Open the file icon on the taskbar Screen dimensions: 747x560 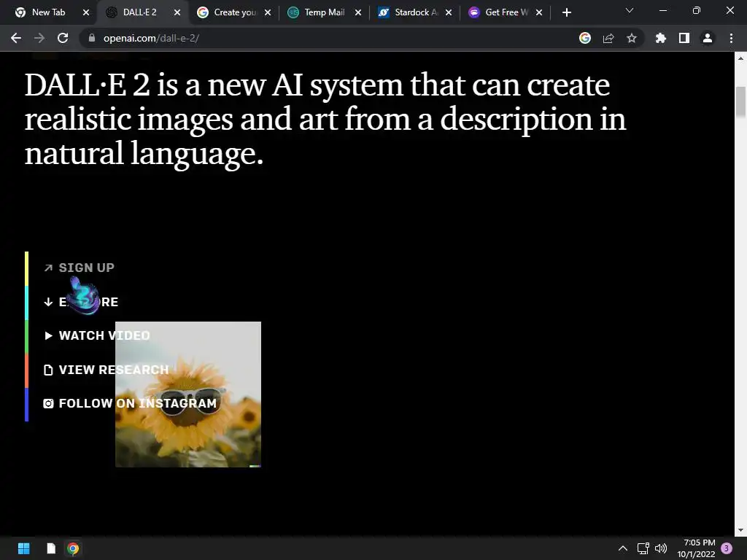coord(51,548)
